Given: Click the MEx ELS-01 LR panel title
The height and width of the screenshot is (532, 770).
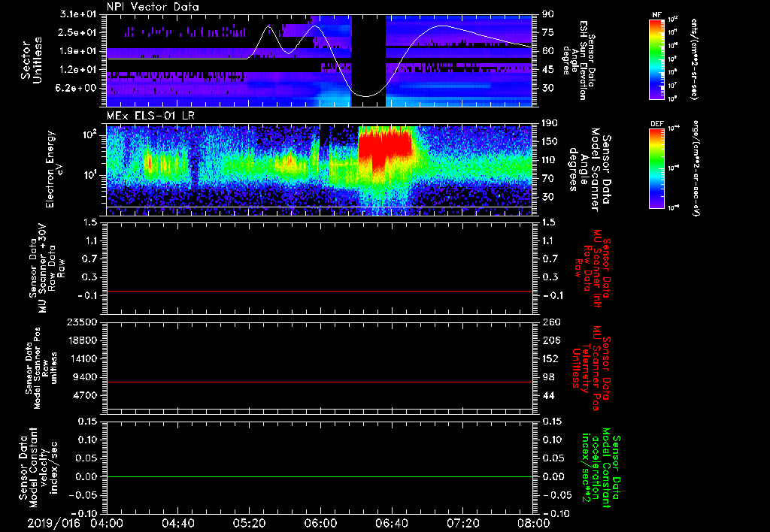Looking at the screenshot, I should pos(152,116).
